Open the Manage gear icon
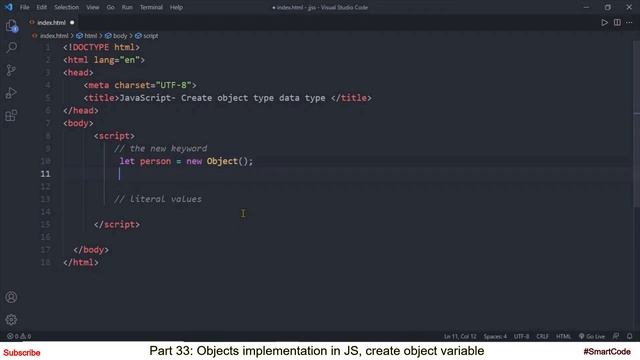The width and height of the screenshot is (640, 360). pos(11,320)
